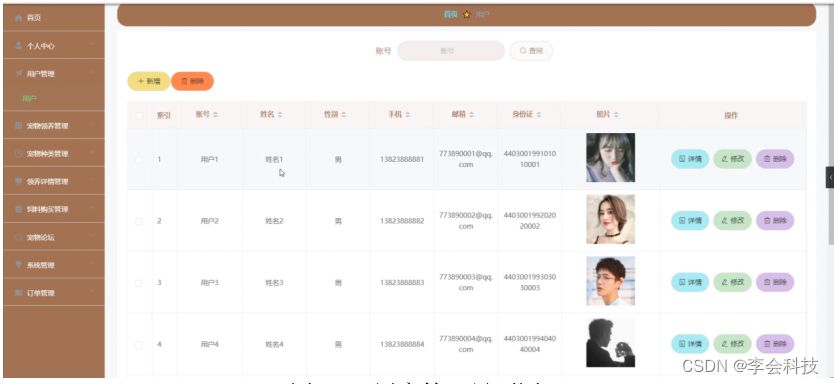
Task: Collapse the 用户管理 menu chevron
Action: 92,72
